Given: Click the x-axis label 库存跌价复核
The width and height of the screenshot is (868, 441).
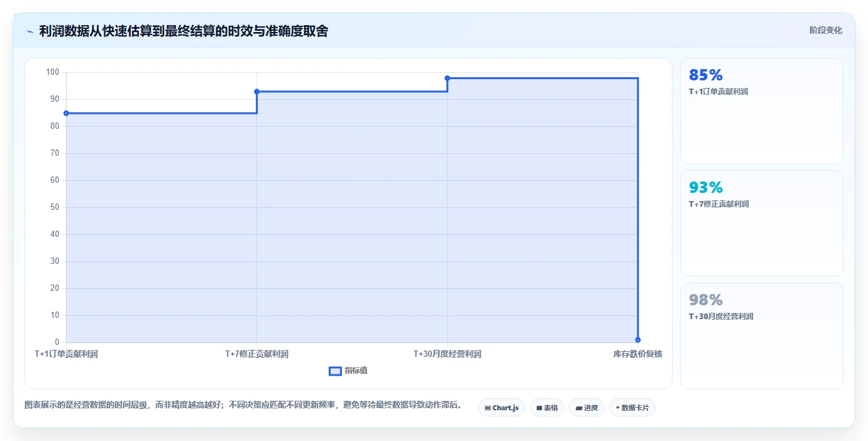Looking at the screenshot, I should pyautogui.click(x=638, y=354).
